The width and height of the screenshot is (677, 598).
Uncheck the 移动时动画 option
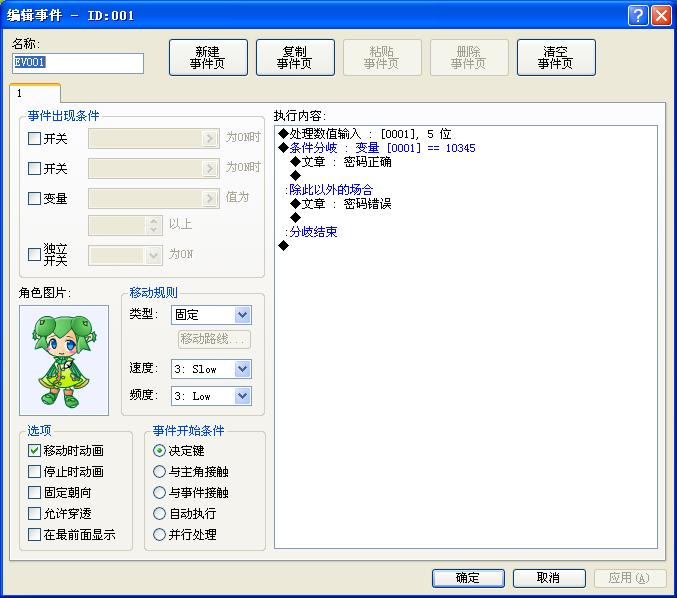click(34, 451)
